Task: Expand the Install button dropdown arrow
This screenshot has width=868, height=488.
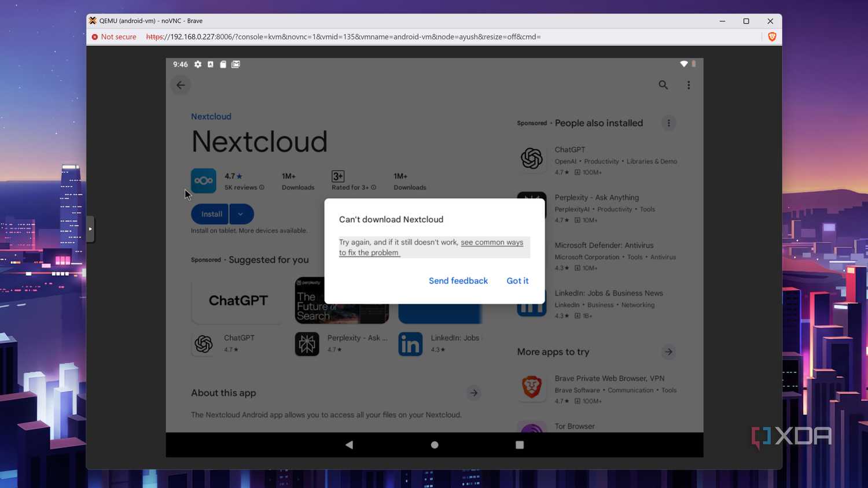Action: [241, 214]
